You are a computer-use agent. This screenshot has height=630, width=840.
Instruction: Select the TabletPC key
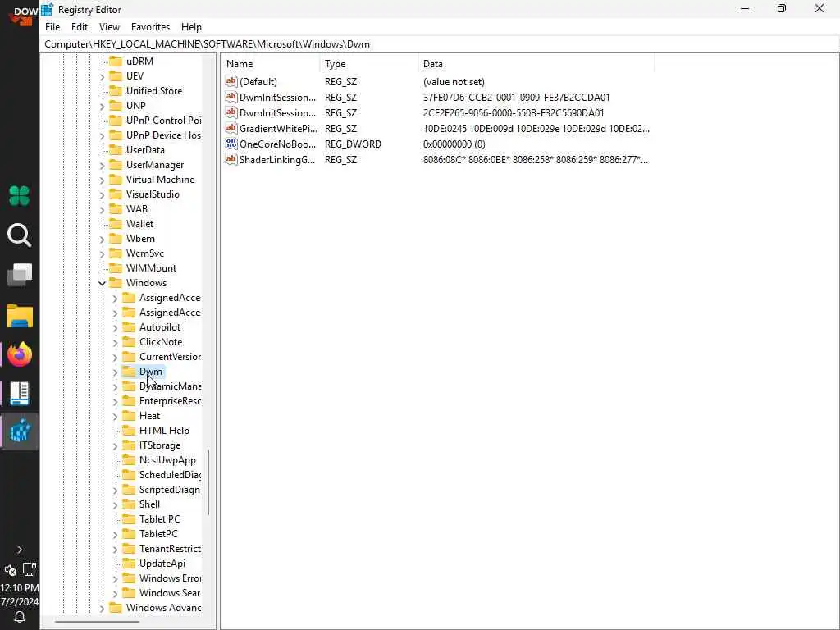pos(158,534)
